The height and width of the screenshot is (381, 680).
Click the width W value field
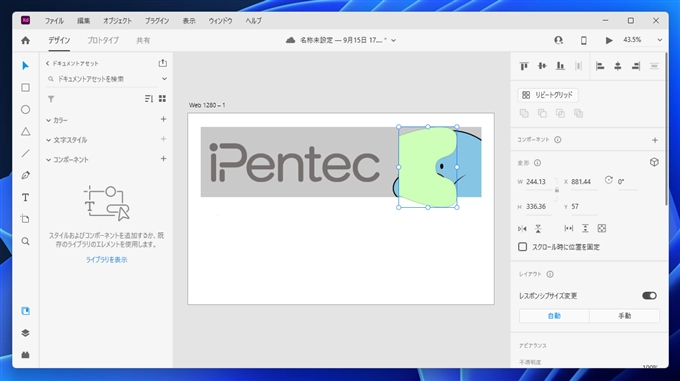(x=538, y=182)
